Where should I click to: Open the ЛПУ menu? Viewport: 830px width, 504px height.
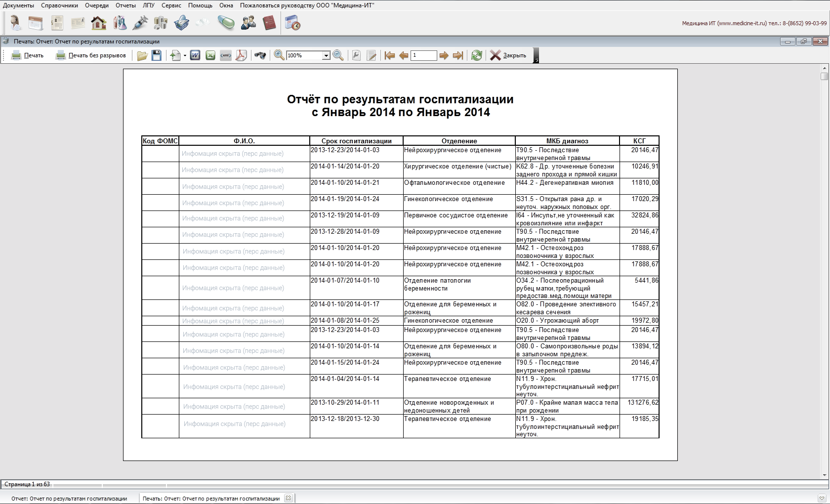click(149, 5)
